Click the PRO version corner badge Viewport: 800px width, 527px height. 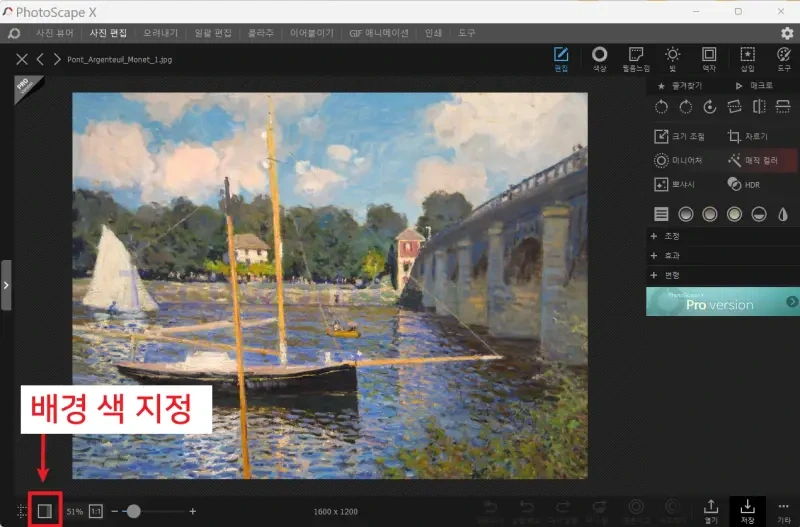pos(26,87)
